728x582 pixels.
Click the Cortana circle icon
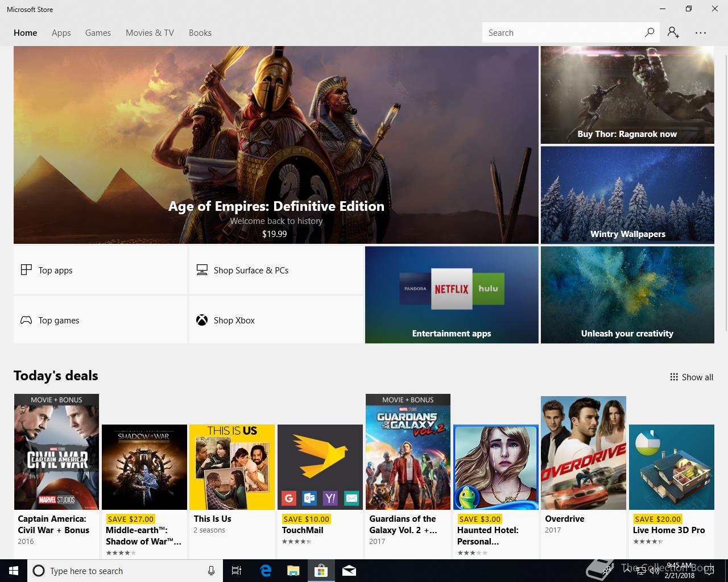point(39,571)
